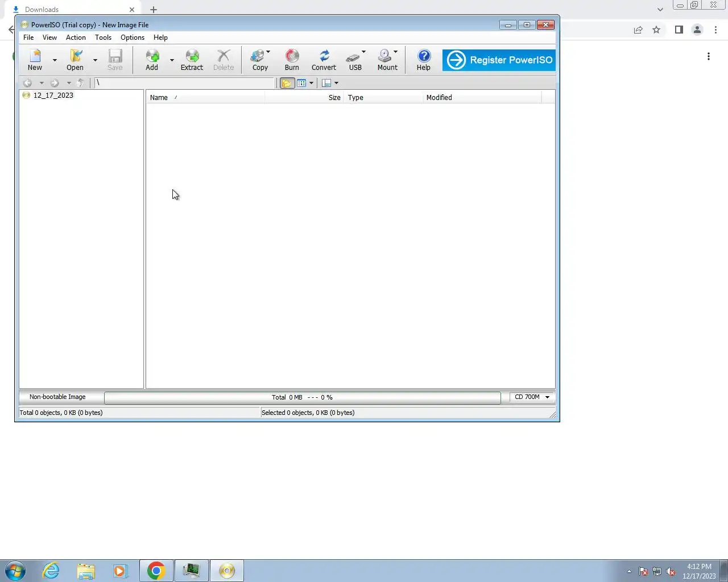Screen dimensions: 728x582
Task: Click the Windows Start button
Action: (x=15, y=571)
